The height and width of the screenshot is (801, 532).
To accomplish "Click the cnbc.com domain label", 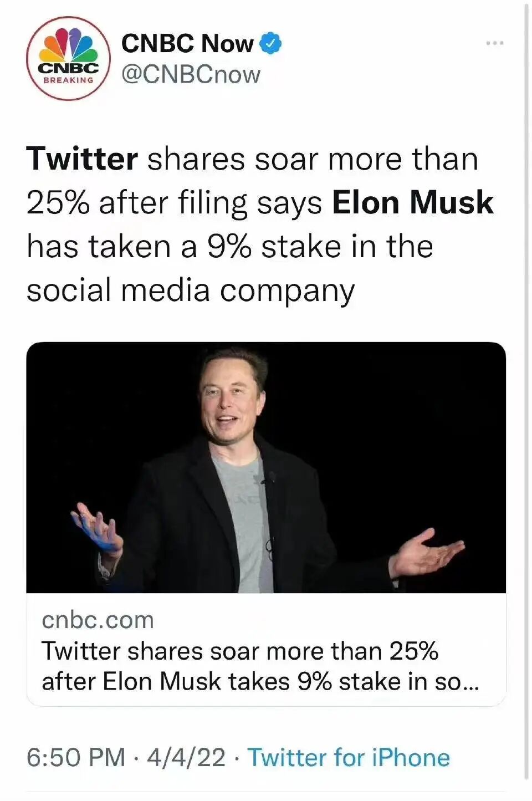I will pyautogui.click(x=98, y=620).
